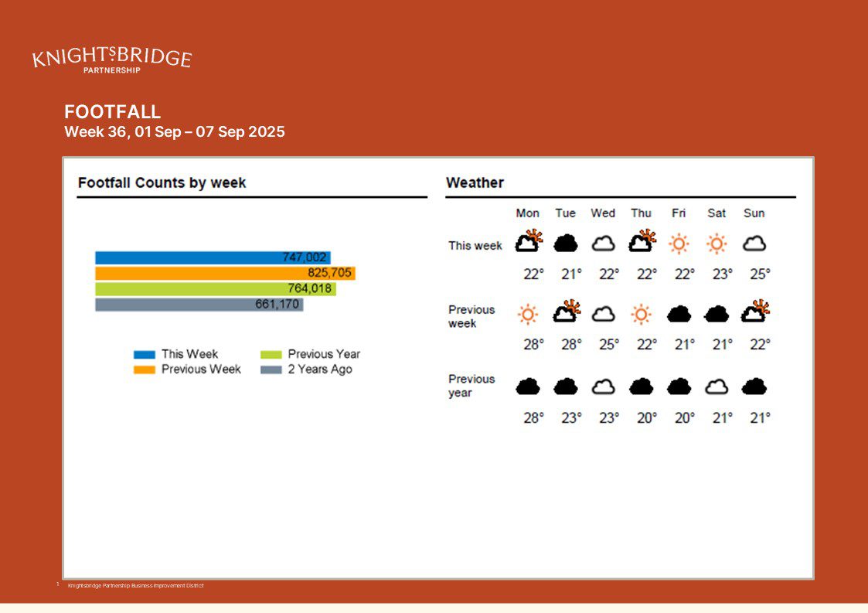Click the blue This Week legend swatch
868x613 pixels.
click(x=145, y=355)
